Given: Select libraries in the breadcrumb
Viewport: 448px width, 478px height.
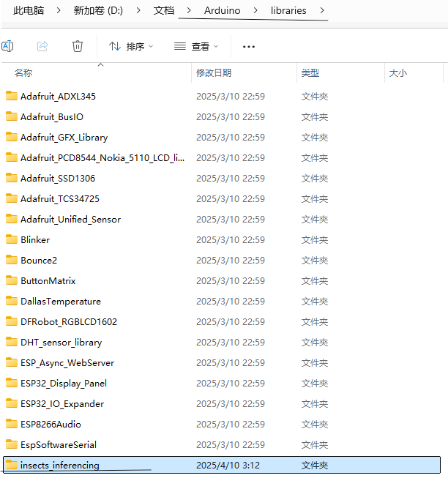Looking at the screenshot, I should pyautogui.click(x=288, y=10).
